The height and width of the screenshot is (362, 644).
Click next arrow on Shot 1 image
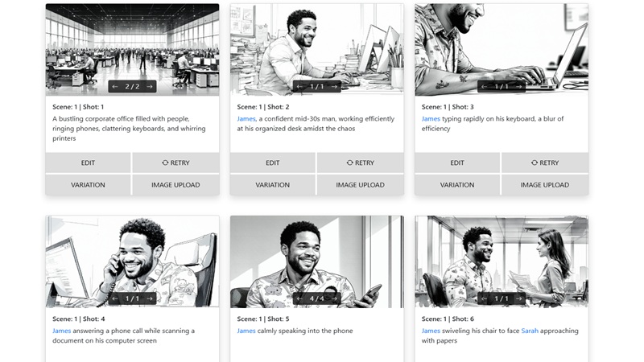point(150,87)
